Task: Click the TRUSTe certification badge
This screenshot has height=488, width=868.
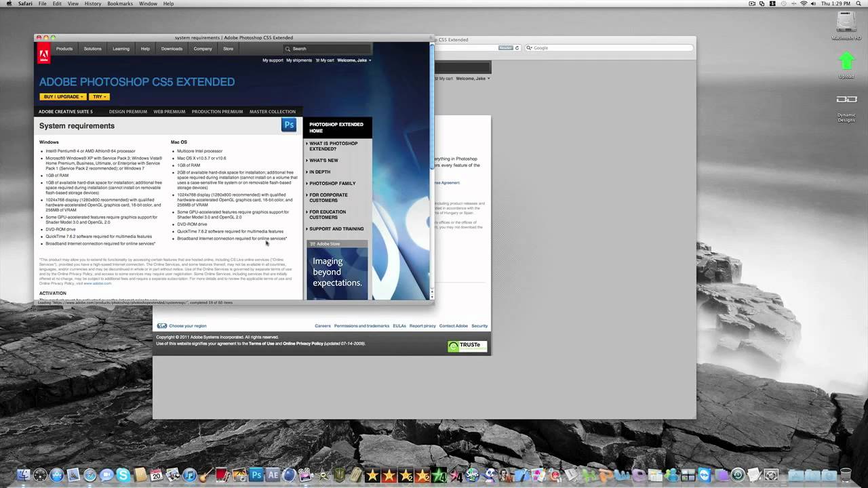Action: (x=467, y=346)
